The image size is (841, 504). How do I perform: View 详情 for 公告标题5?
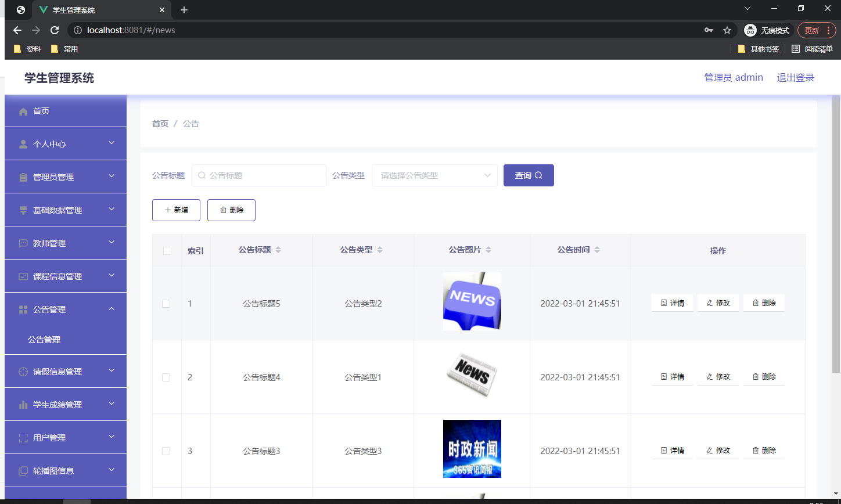(x=672, y=303)
